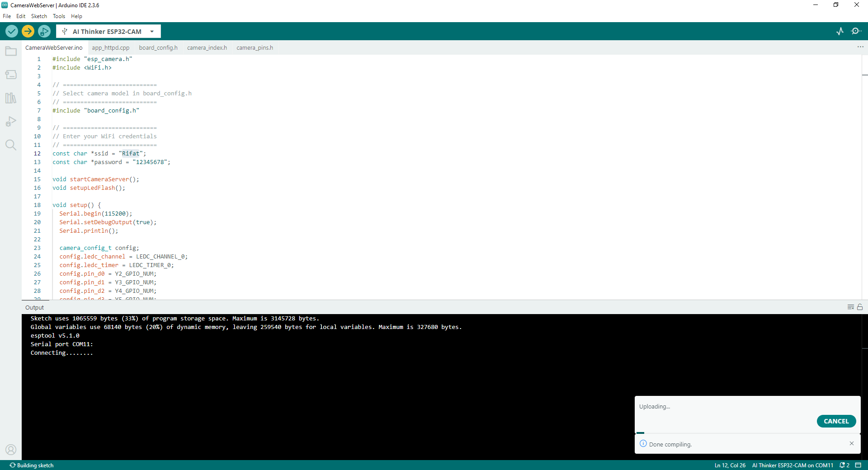The height and width of the screenshot is (470, 868).
Task: Toggle the bottom panel icon in status bar
Action: tap(858, 465)
